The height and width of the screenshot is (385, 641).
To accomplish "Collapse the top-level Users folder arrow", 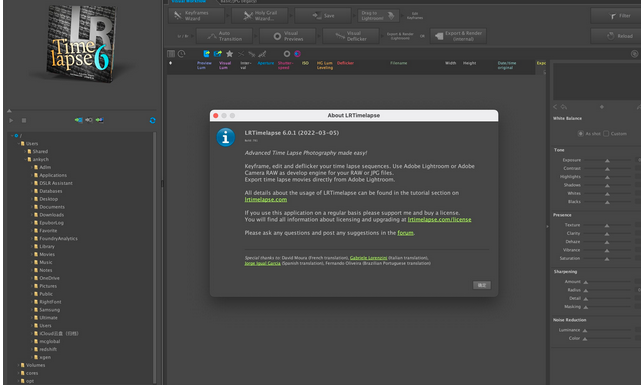I will click(x=18, y=143).
